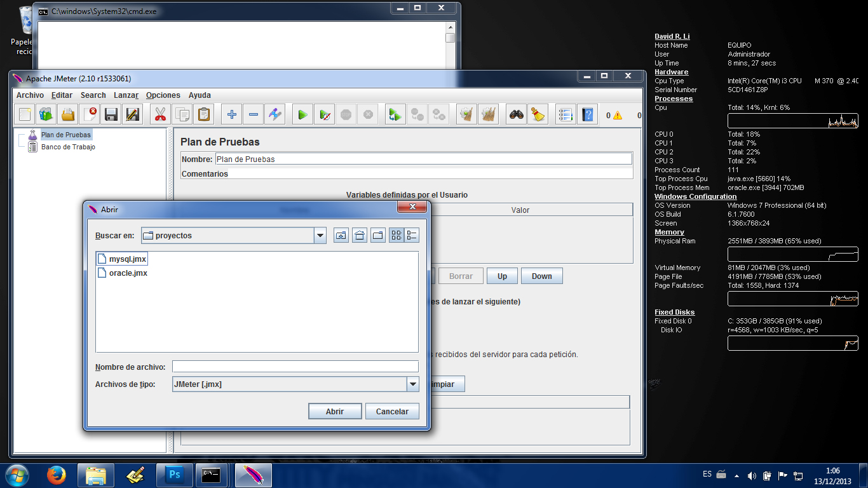Screen dimensions: 868x488
Task: Click the Create New Folder icon
Action: 378,236
